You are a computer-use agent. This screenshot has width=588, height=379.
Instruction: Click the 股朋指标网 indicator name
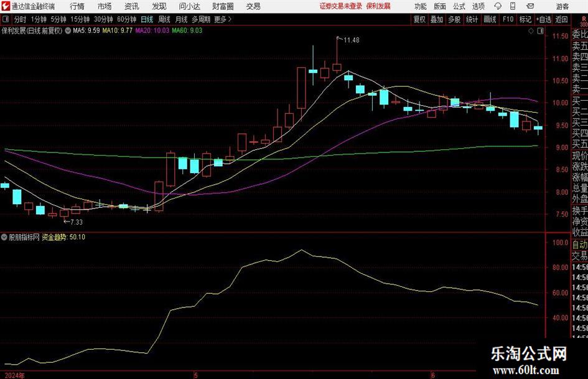(x=24, y=237)
